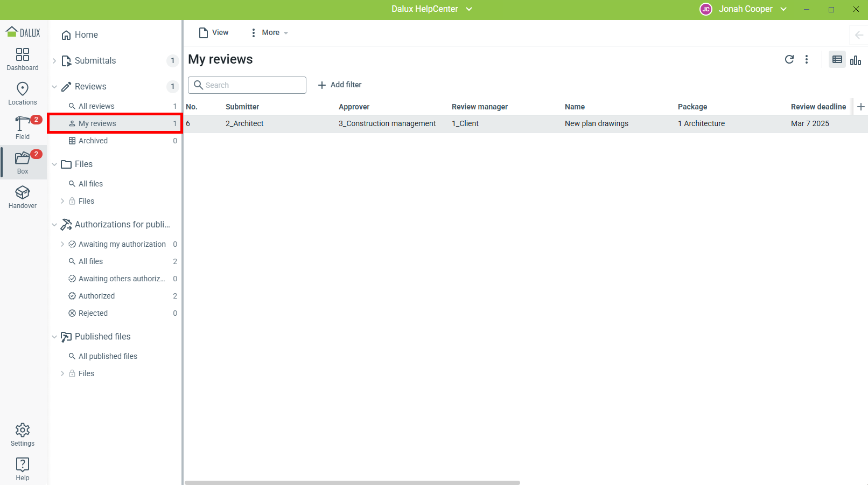Screen dimensions: 868x485
Task: Click the View toolbar button
Action: coord(214,33)
